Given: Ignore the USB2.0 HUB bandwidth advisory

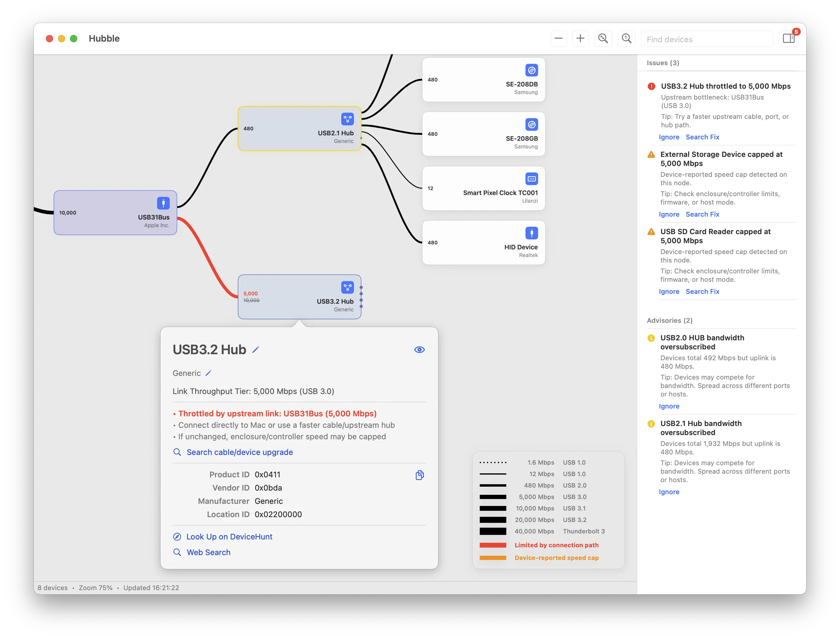Looking at the screenshot, I should 669,406.
